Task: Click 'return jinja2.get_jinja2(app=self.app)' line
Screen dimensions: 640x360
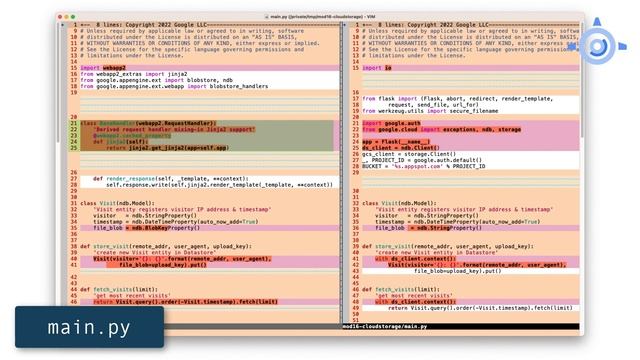Action: pyautogui.click(x=167, y=148)
